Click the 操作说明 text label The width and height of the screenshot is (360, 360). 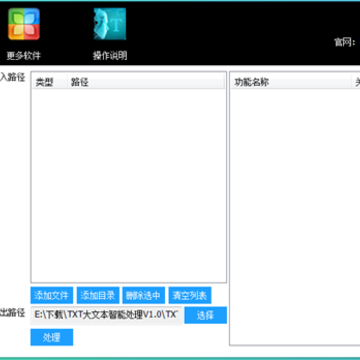coord(110,55)
